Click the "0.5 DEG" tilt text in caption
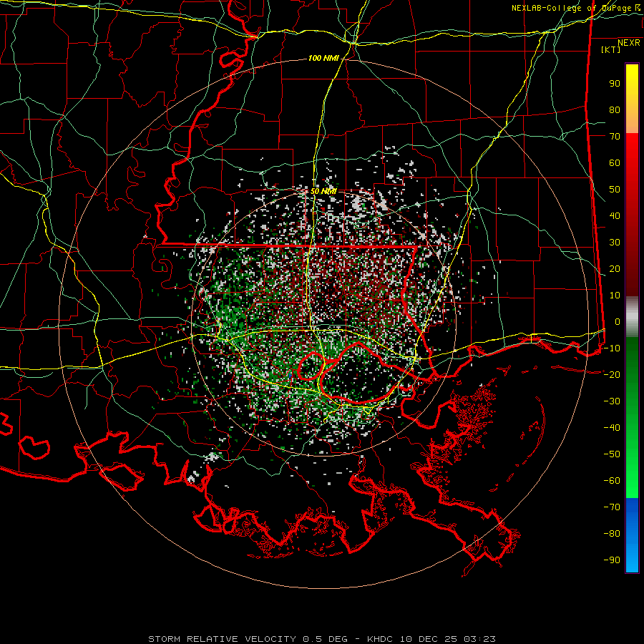 pyautogui.click(x=325, y=639)
